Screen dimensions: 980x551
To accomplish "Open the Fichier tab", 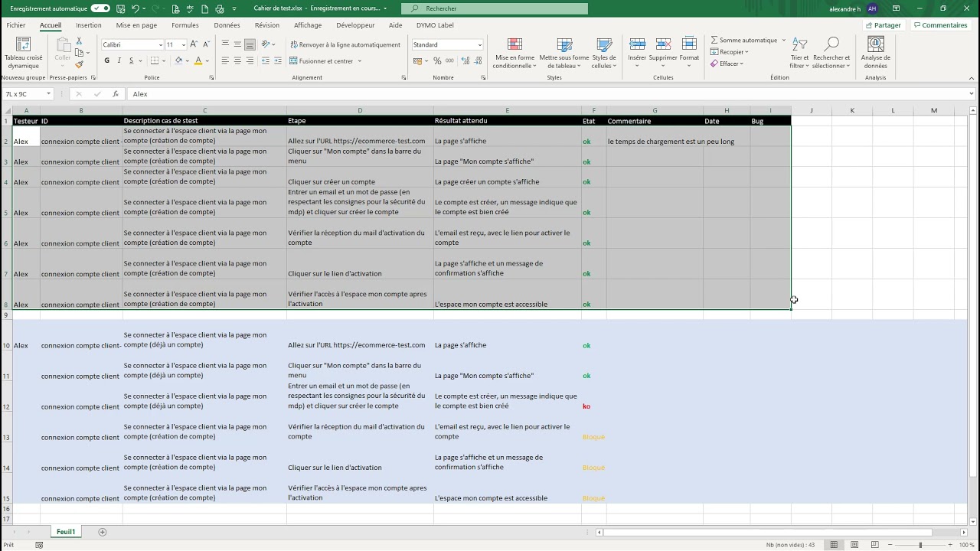I will (16, 25).
